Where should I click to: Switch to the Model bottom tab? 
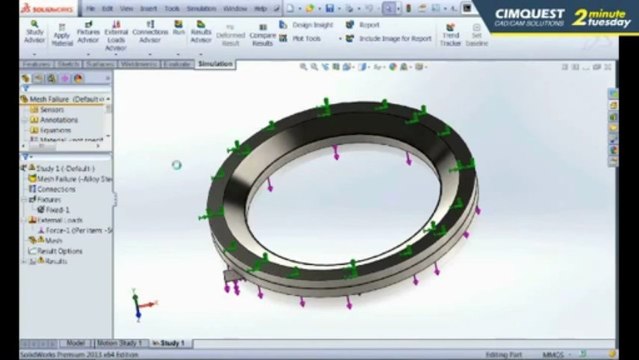[75, 343]
